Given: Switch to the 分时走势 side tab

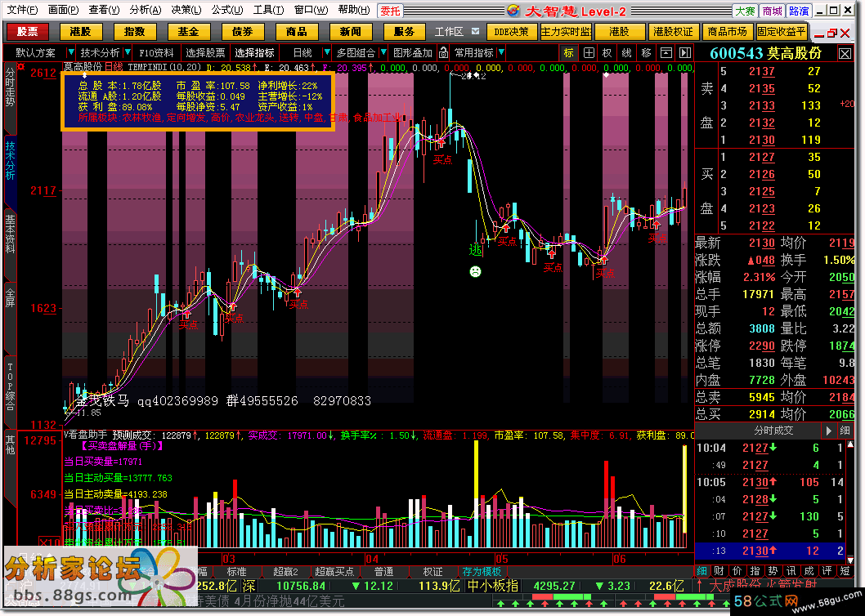Looking at the screenshot, I should (11, 87).
